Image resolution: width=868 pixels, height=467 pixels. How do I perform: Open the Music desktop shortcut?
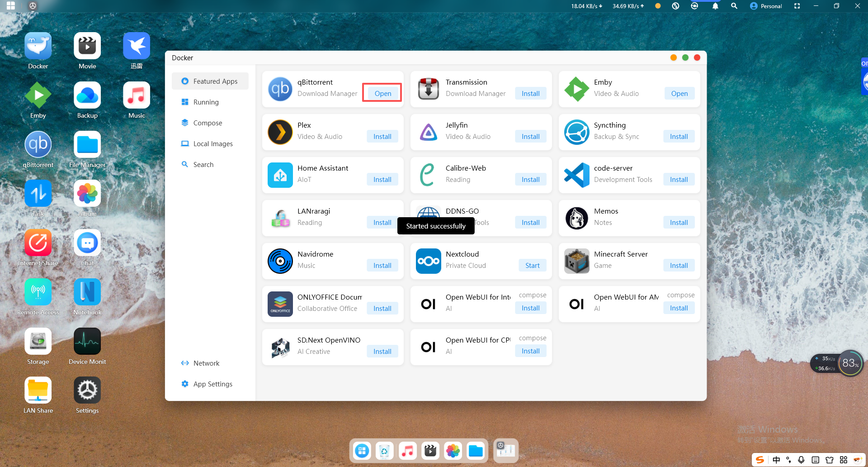[137, 95]
